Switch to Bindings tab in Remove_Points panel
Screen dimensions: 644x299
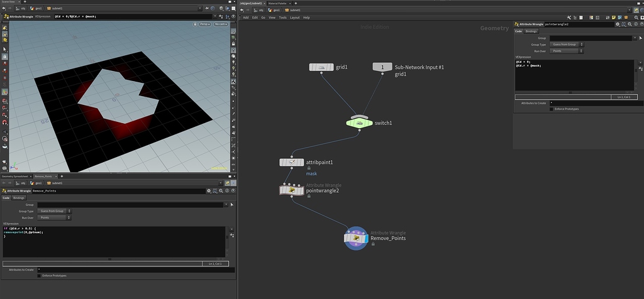(x=19, y=198)
